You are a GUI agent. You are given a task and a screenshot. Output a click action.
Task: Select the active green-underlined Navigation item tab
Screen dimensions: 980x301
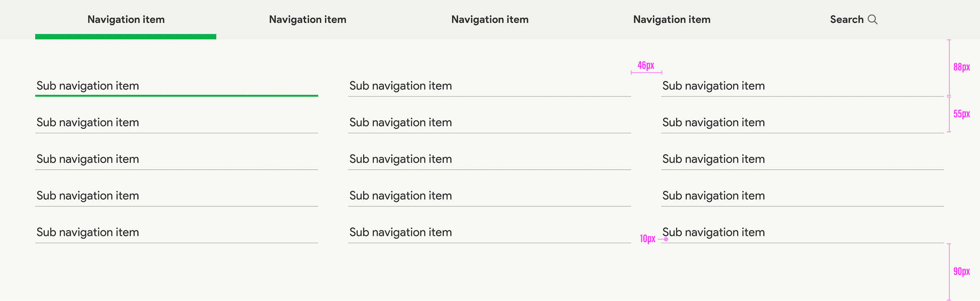point(126,19)
